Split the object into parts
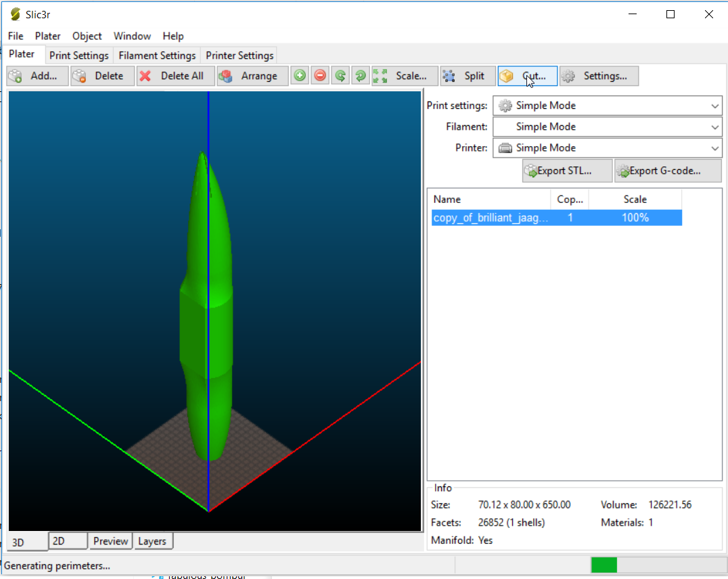 [468, 76]
